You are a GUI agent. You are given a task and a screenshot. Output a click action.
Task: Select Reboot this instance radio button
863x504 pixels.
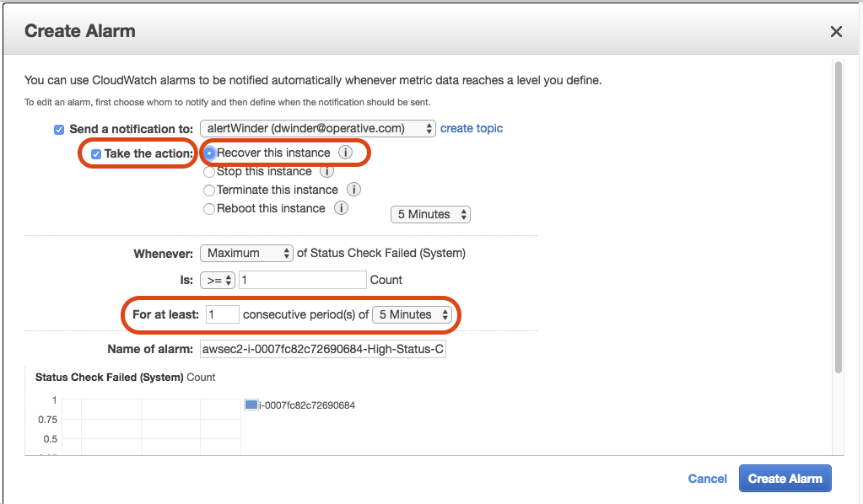tap(209, 209)
